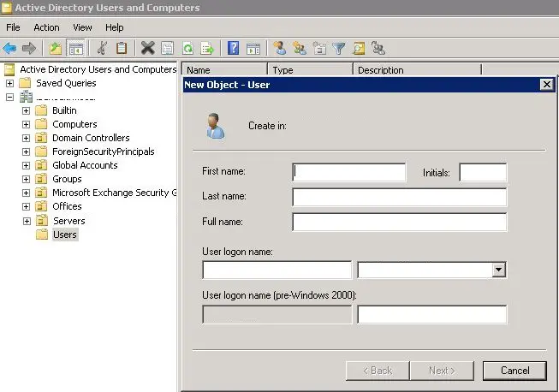Collapse the domain root node

pos(9,97)
